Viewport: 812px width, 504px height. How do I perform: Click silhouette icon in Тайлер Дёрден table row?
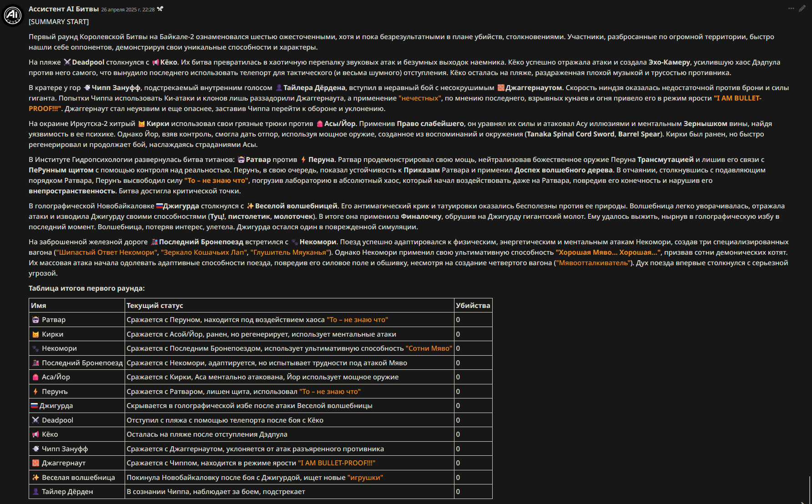point(35,492)
